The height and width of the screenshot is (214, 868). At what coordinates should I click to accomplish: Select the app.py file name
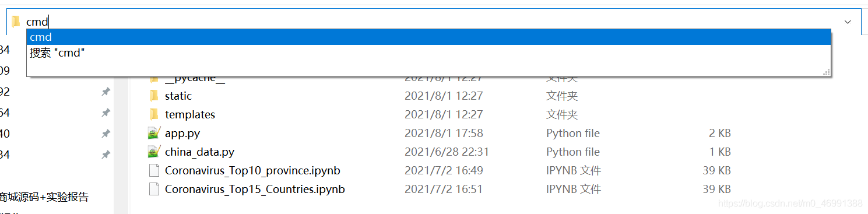pos(182,133)
